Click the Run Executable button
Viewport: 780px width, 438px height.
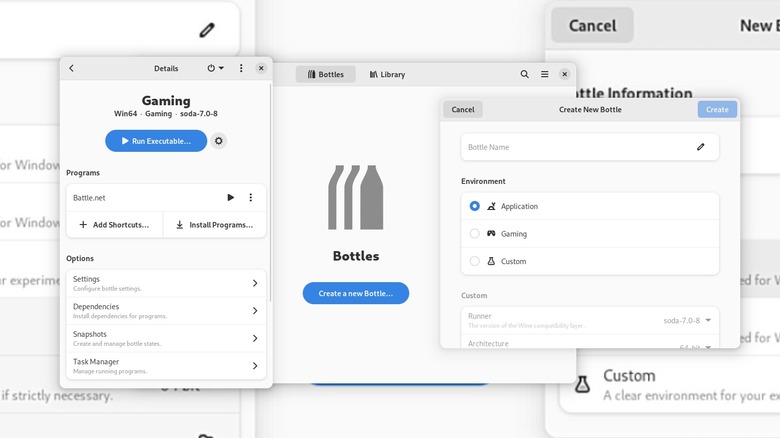[156, 141]
